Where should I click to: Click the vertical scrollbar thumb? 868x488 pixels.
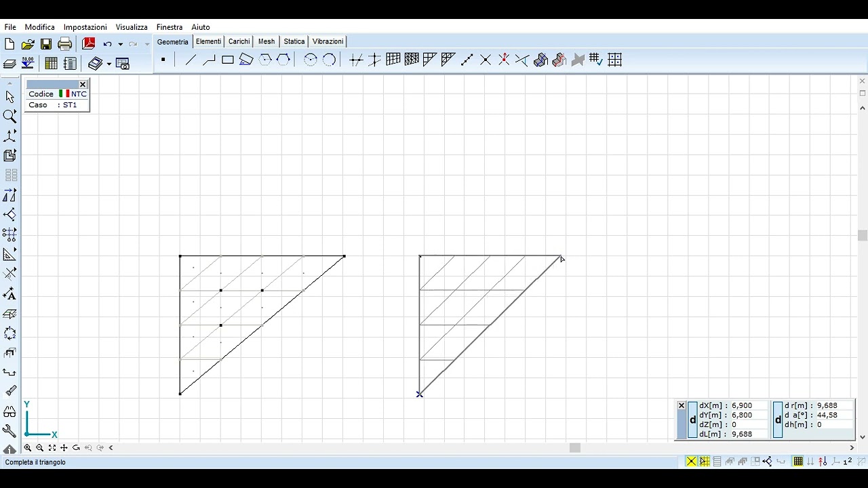click(x=863, y=236)
